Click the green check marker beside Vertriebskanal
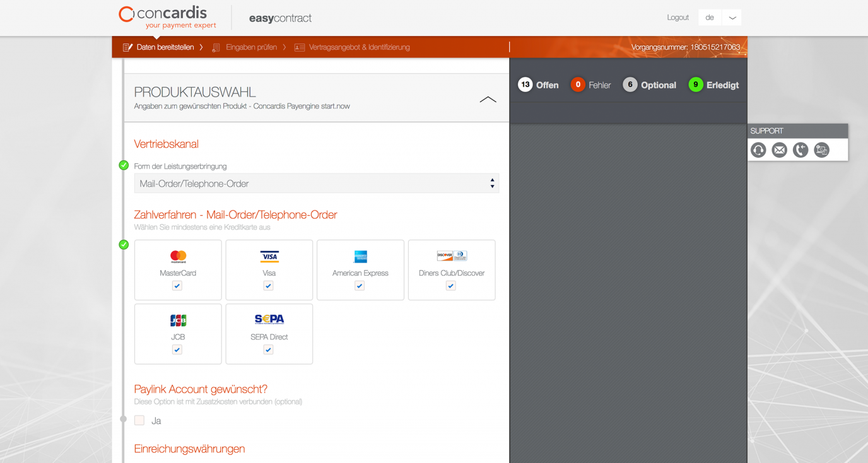 (x=124, y=165)
